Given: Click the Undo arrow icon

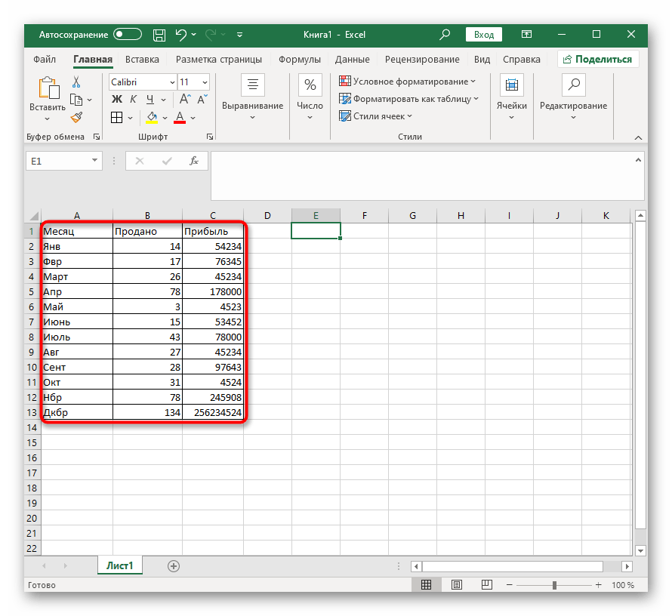Looking at the screenshot, I should 181,35.
